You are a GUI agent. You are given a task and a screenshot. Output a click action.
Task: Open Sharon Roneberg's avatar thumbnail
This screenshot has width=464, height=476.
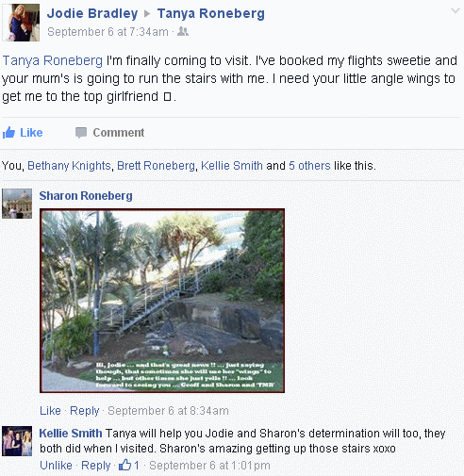[17, 204]
